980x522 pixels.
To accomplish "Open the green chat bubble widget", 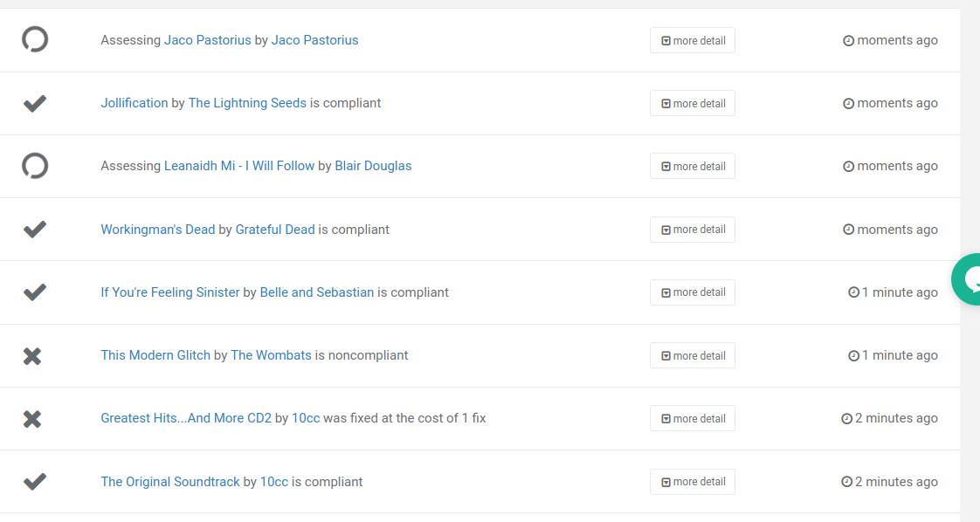I will (x=968, y=279).
